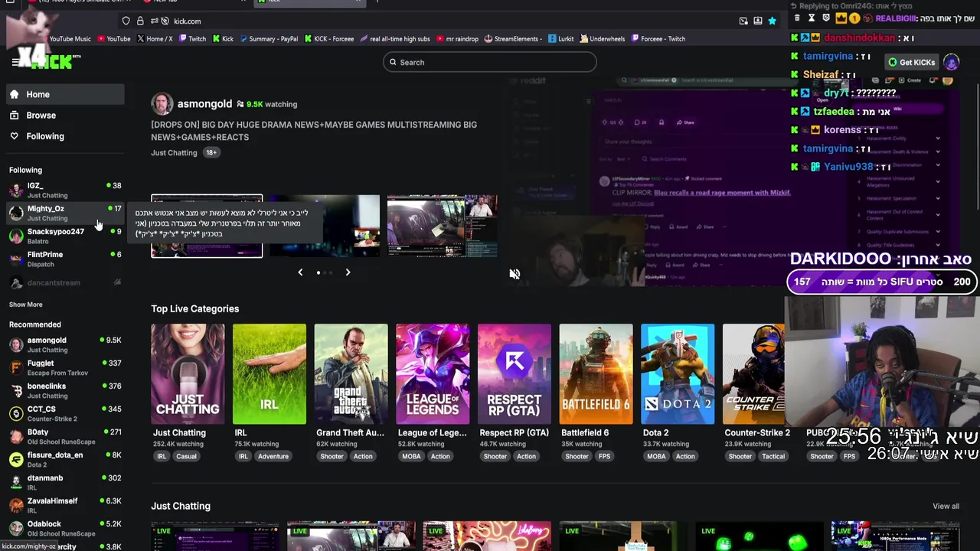The image size is (980, 551).
Task: Open FlintPrime channel in Following list
Action: pyautogui.click(x=65, y=259)
